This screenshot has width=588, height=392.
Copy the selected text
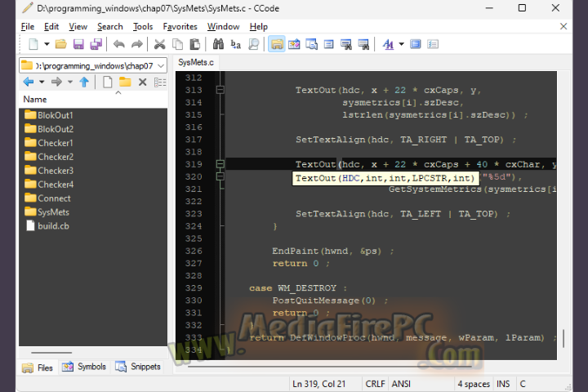177,44
